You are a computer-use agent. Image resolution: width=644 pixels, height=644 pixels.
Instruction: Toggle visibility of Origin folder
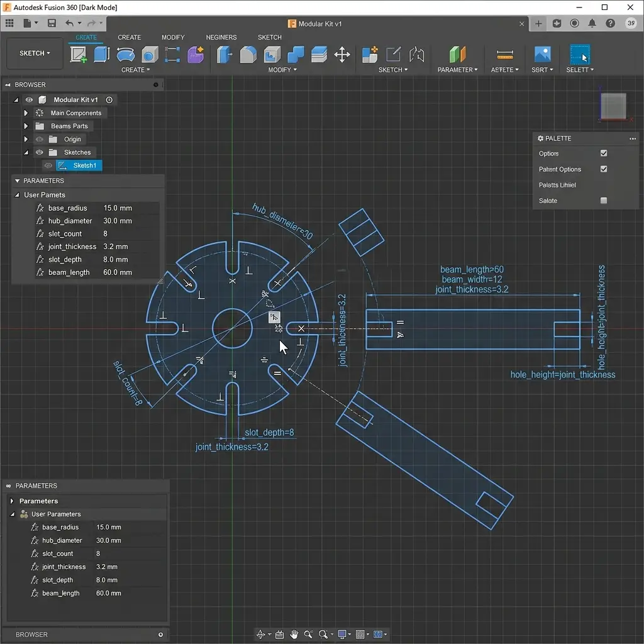coord(40,139)
